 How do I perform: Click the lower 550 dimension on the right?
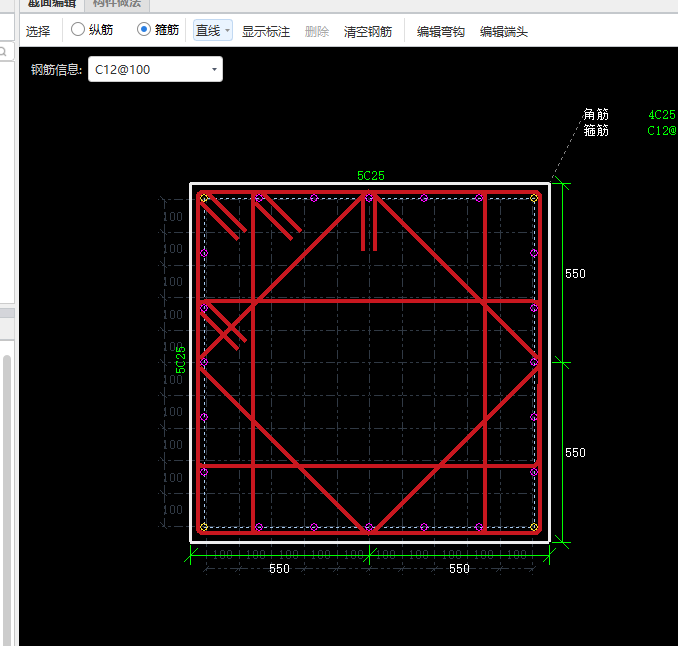575,453
